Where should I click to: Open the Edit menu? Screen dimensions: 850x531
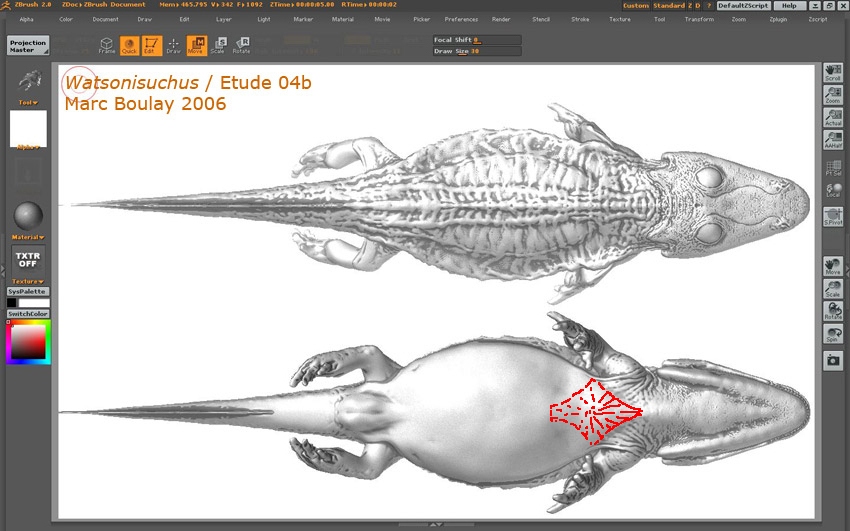[x=185, y=20]
